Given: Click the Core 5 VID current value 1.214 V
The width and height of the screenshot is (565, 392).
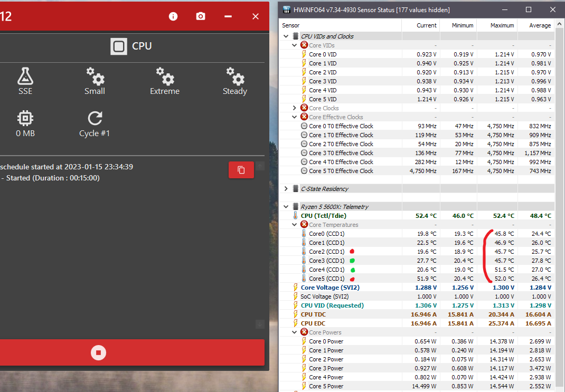Looking at the screenshot, I should click(x=426, y=99).
